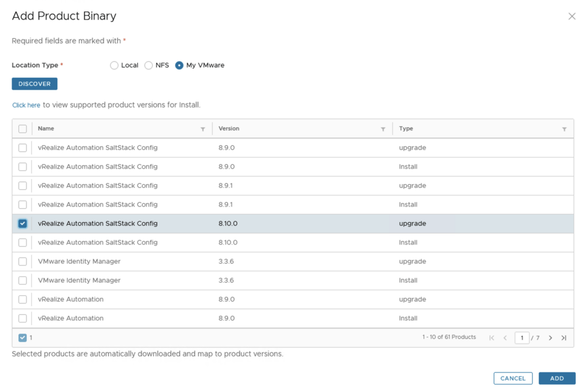Click the CANCEL button

pyautogui.click(x=513, y=378)
